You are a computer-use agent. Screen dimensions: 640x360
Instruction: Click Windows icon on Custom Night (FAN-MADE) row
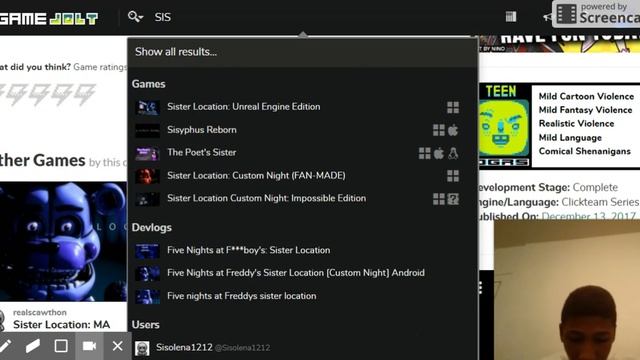(x=453, y=176)
